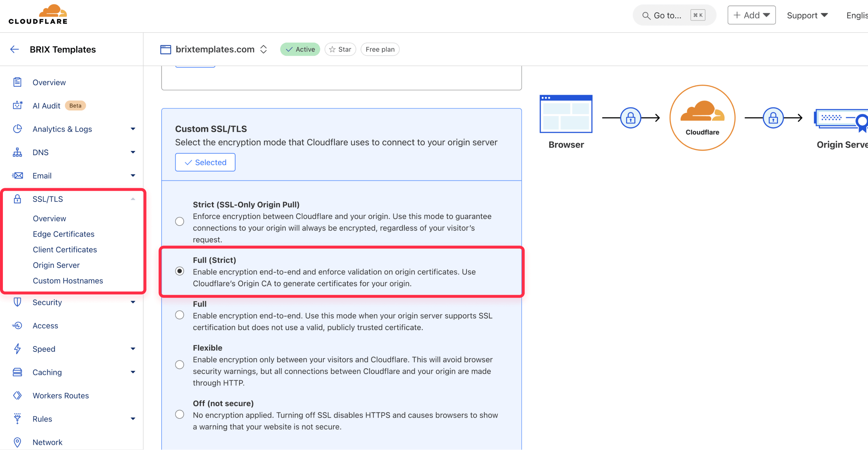Expand the Speed section arrow
The image size is (868, 450).
pos(133,349)
